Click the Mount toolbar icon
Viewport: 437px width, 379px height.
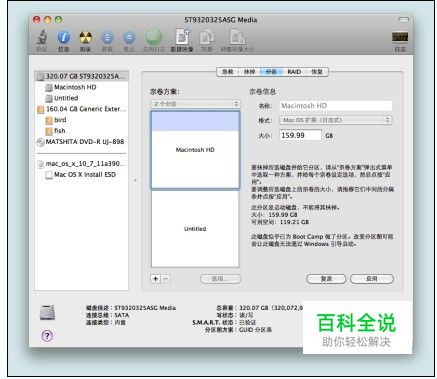(x=107, y=38)
